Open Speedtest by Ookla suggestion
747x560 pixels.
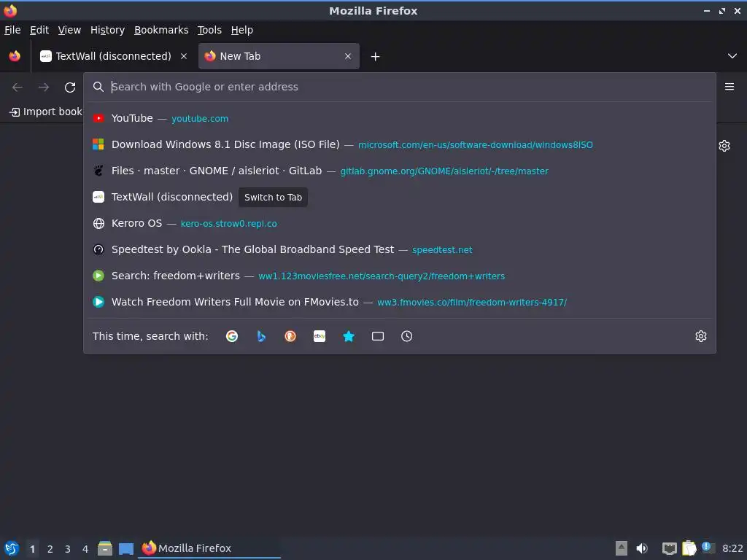click(x=400, y=249)
